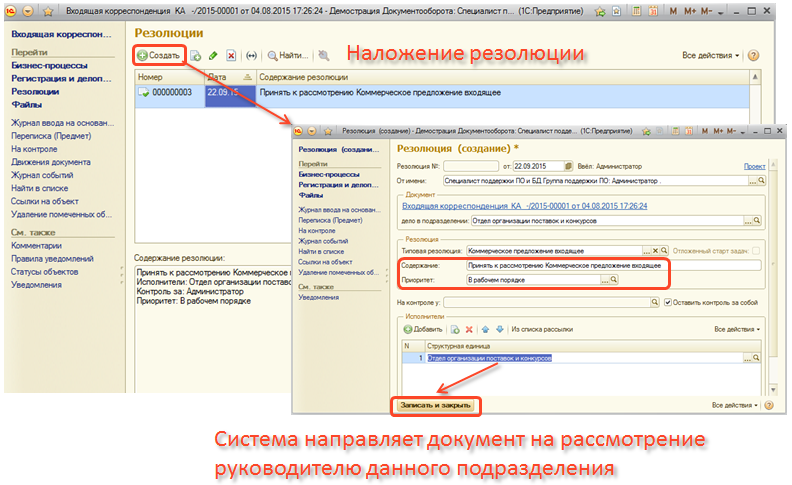Click the green pencil edit icon

tap(214, 56)
